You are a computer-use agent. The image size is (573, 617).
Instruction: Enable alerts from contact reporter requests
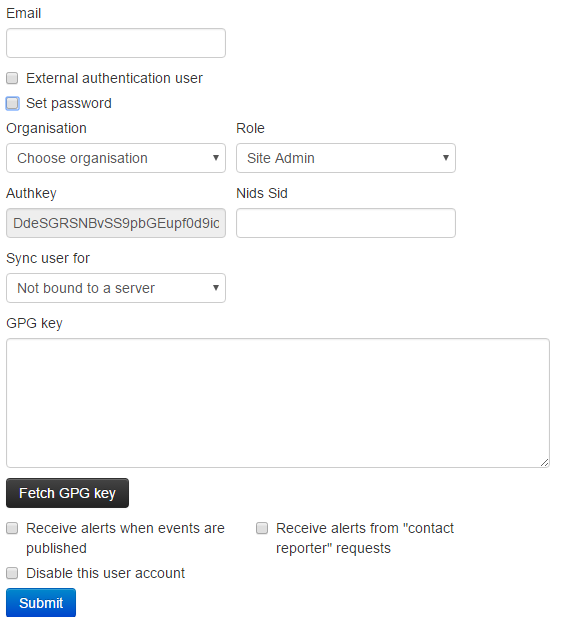pos(262,528)
